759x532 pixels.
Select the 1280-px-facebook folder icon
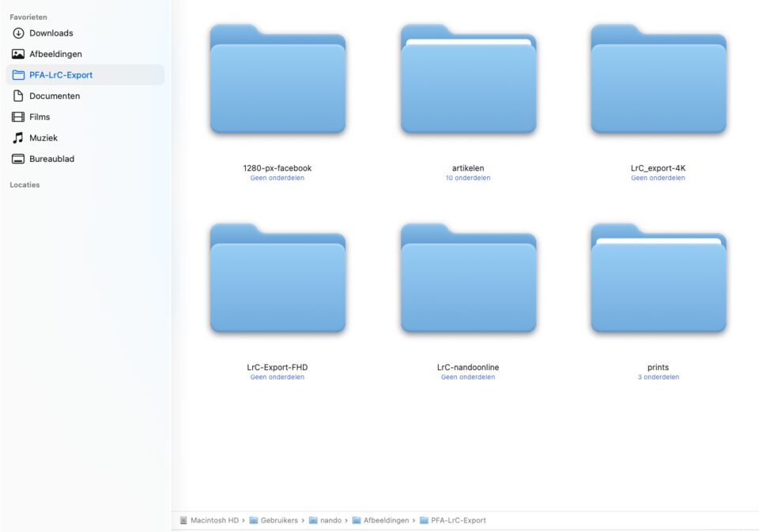[278, 79]
